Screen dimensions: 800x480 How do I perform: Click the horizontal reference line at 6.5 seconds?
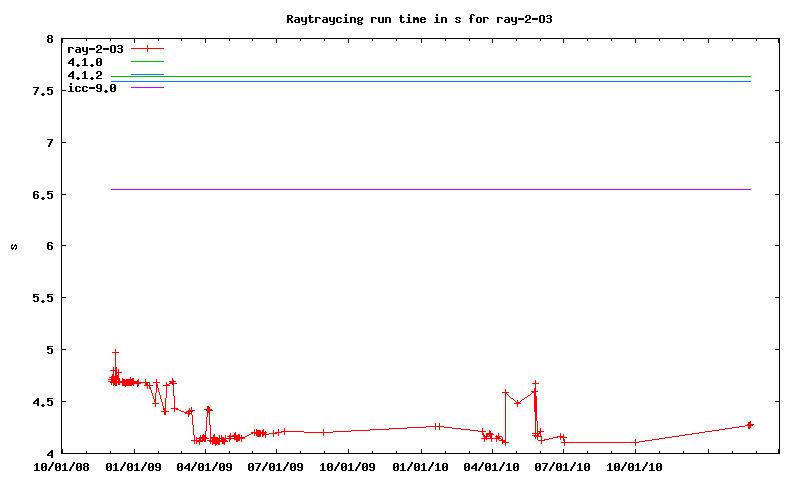point(430,189)
